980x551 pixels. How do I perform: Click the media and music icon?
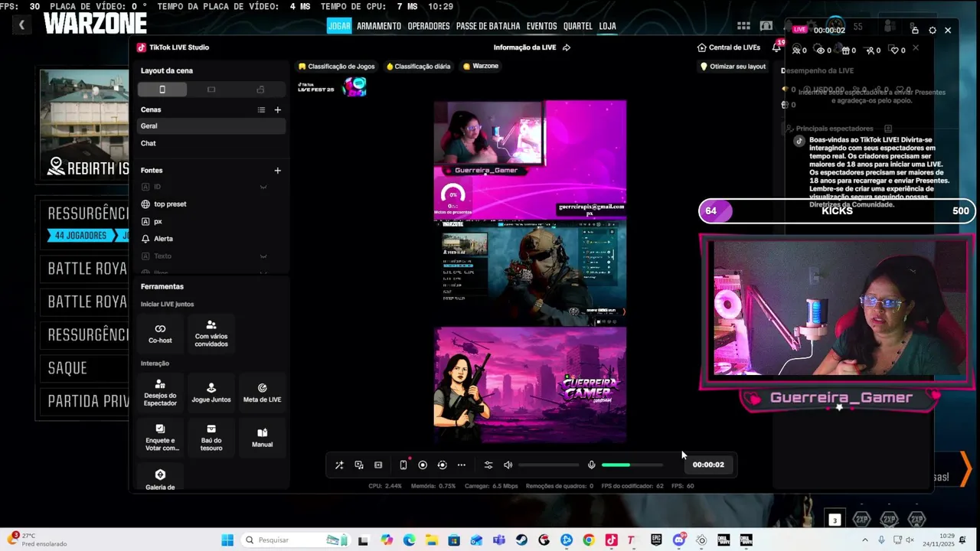click(358, 465)
